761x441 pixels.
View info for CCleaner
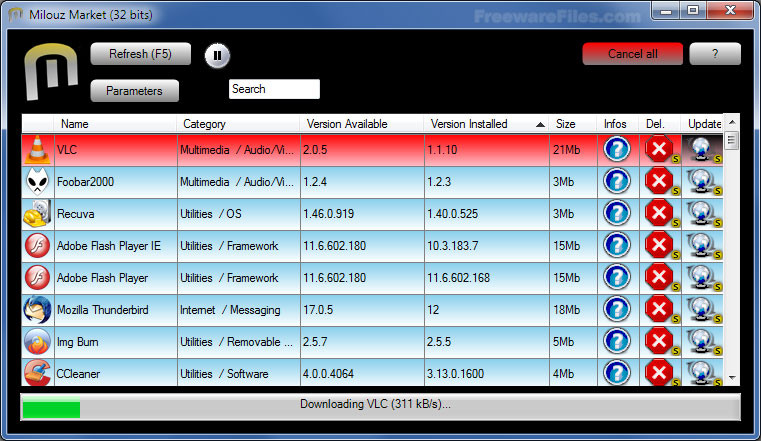click(x=617, y=373)
